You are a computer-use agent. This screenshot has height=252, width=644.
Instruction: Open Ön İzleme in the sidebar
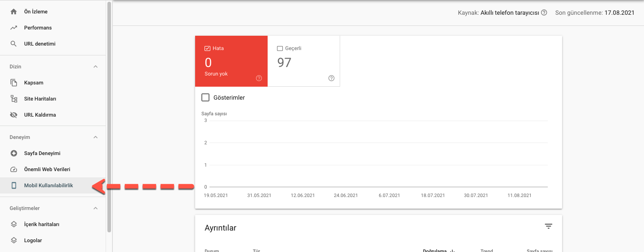pyautogui.click(x=53, y=12)
